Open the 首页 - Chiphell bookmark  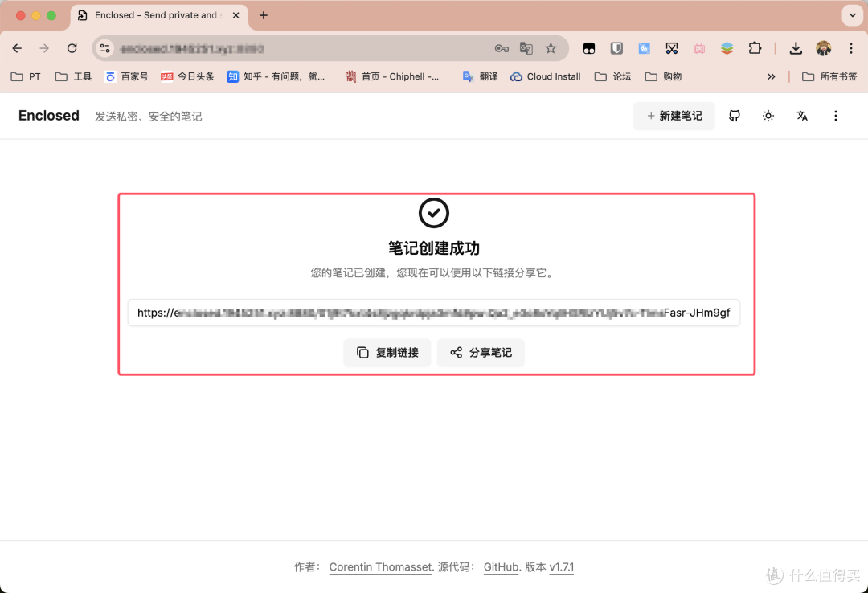click(392, 76)
